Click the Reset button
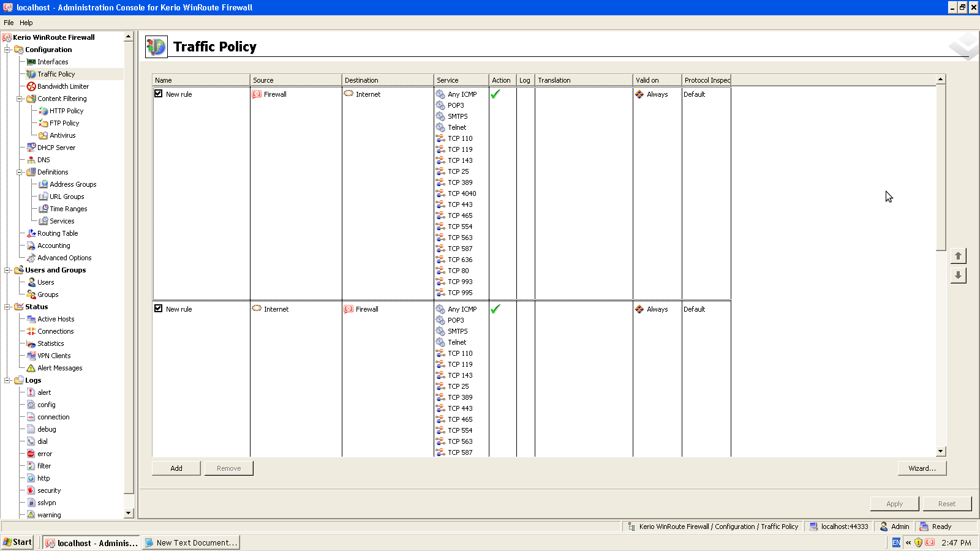The image size is (980, 551). tap(947, 504)
